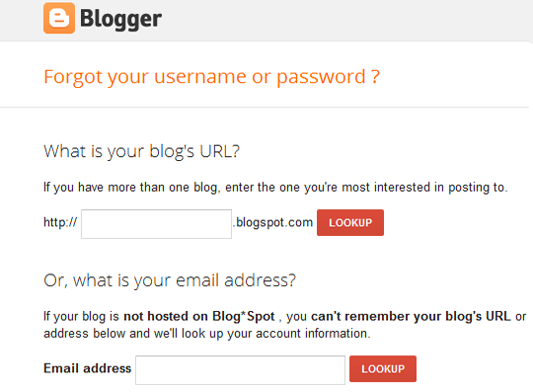Focus the Email address text box
533x392 pixels.
(x=240, y=370)
